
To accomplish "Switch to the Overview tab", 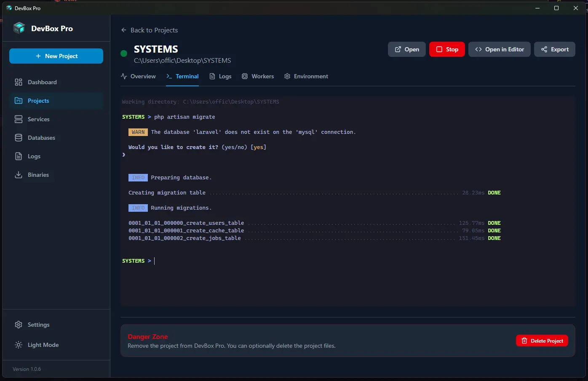I will point(138,76).
